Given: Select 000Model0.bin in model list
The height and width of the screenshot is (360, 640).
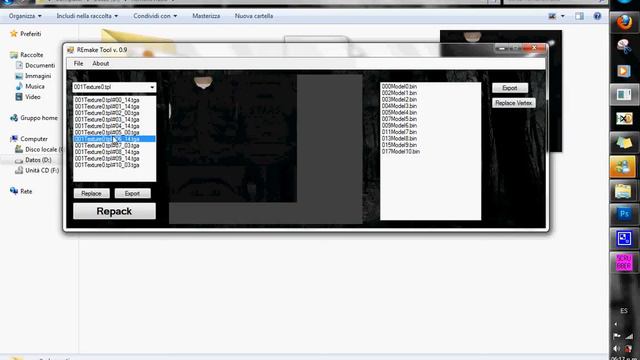Looking at the screenshot, I should pyautogui.click(x=399, y=87).
